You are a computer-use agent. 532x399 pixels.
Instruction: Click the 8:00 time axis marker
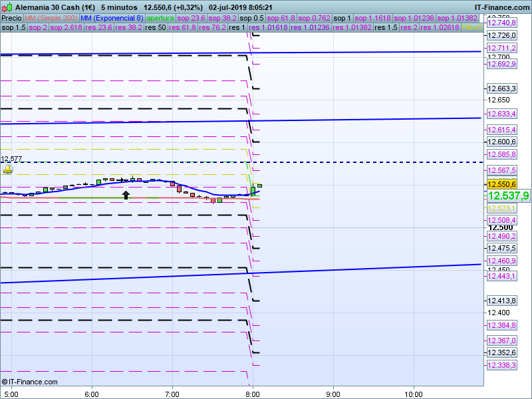(253, 394)
